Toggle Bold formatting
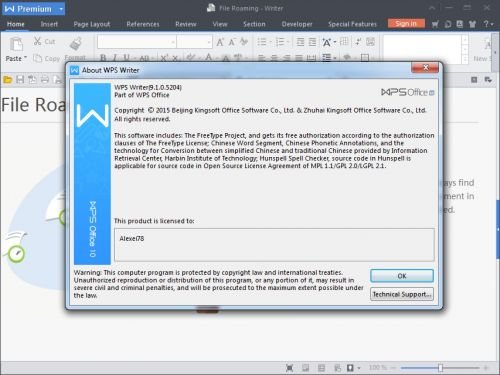Screen dimensions: 500x375 tap(103, 58)
